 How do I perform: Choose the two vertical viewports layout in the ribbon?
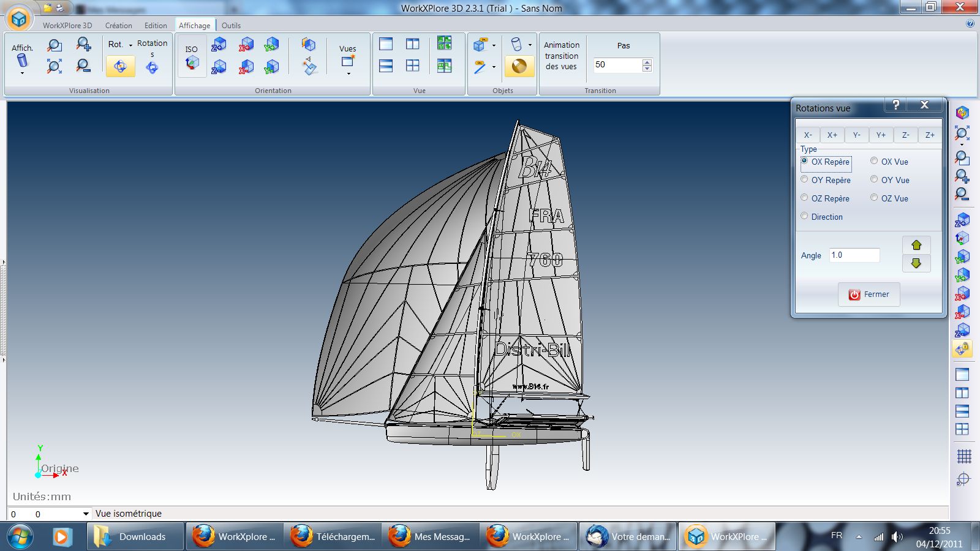pos(413,44)
